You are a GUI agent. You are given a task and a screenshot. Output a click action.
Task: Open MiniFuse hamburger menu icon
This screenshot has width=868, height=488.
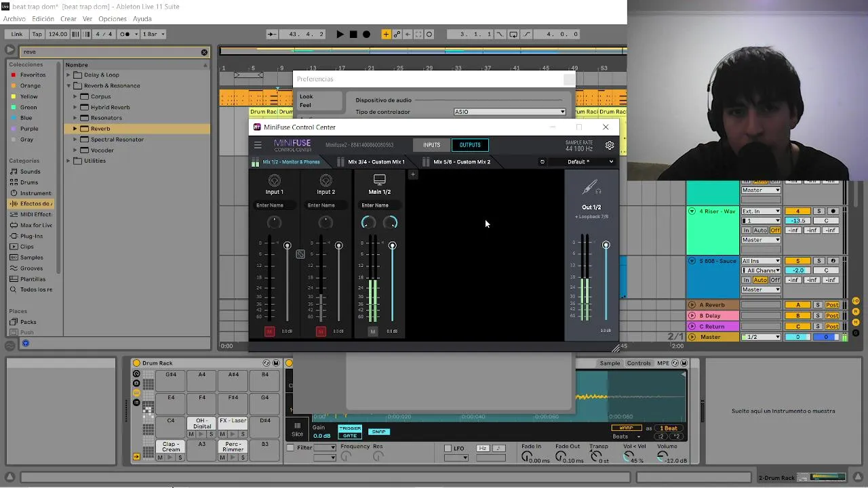click(258, 145)
